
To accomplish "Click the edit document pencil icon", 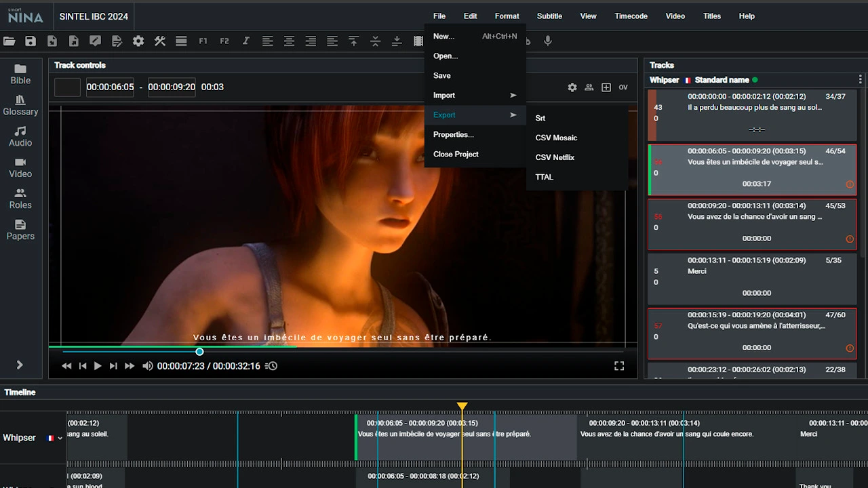I will point(117,41).
